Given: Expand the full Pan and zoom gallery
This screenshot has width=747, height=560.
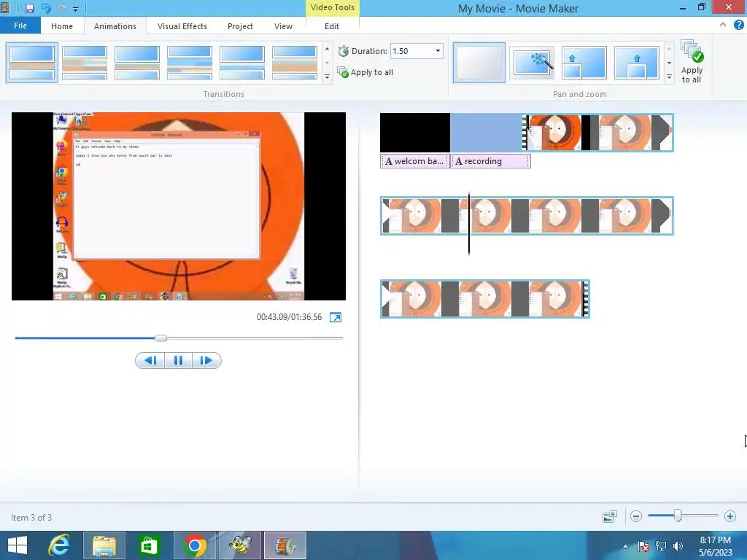Looking at the screenshot, I should click(x=669, y=76).
